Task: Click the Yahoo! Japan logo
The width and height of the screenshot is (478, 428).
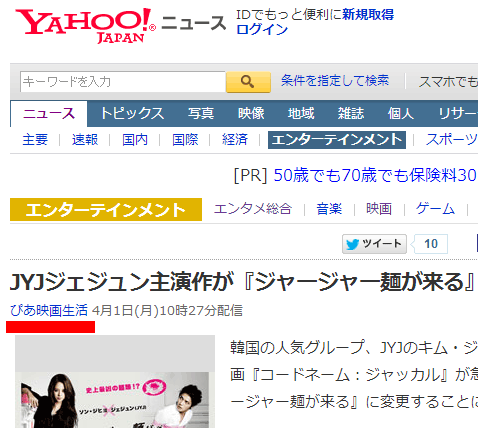Action: point(86,26)
